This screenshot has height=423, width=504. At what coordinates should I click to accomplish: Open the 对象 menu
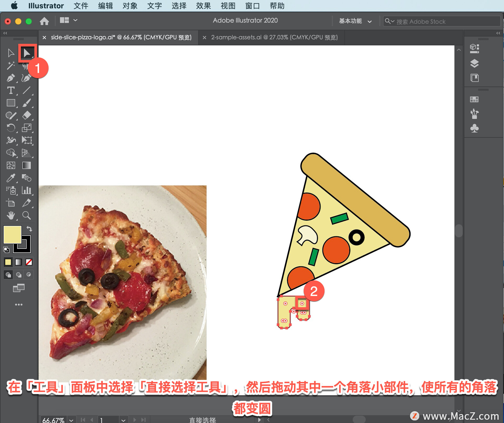(x=130, y=6)
